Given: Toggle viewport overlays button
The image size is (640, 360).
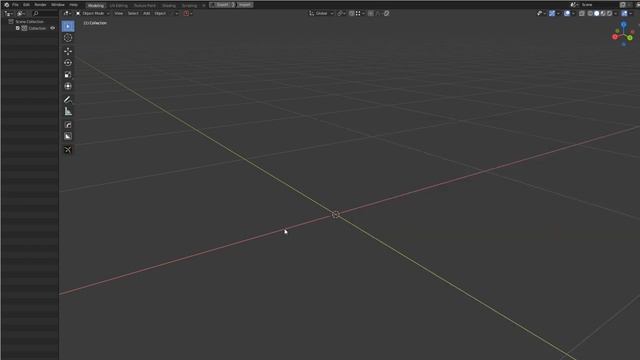Looking at the screenshot, I should pyautogui.click(x=567, y=13).
